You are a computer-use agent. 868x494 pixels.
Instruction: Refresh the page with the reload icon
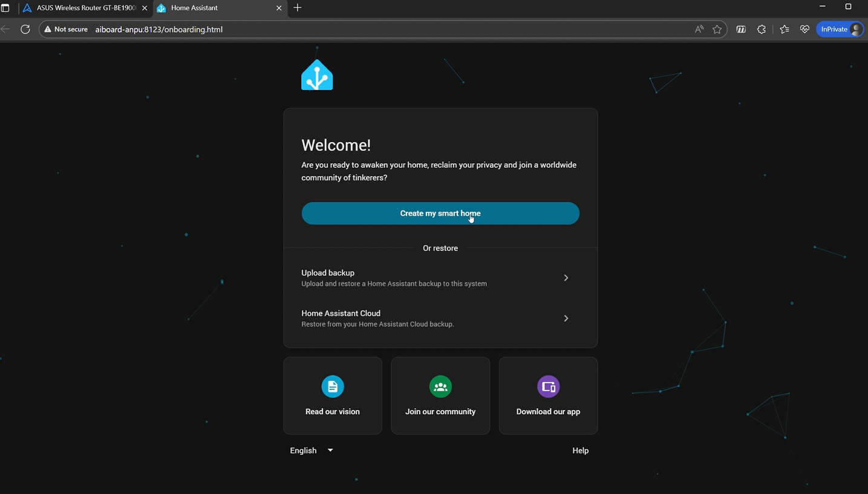(25, 29)
